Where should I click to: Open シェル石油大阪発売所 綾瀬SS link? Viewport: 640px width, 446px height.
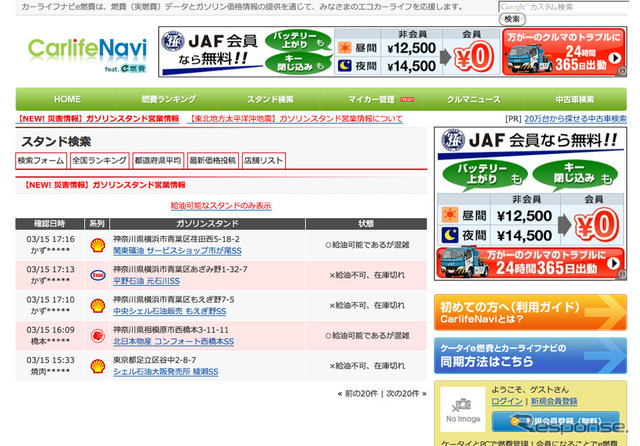point(166,371)
